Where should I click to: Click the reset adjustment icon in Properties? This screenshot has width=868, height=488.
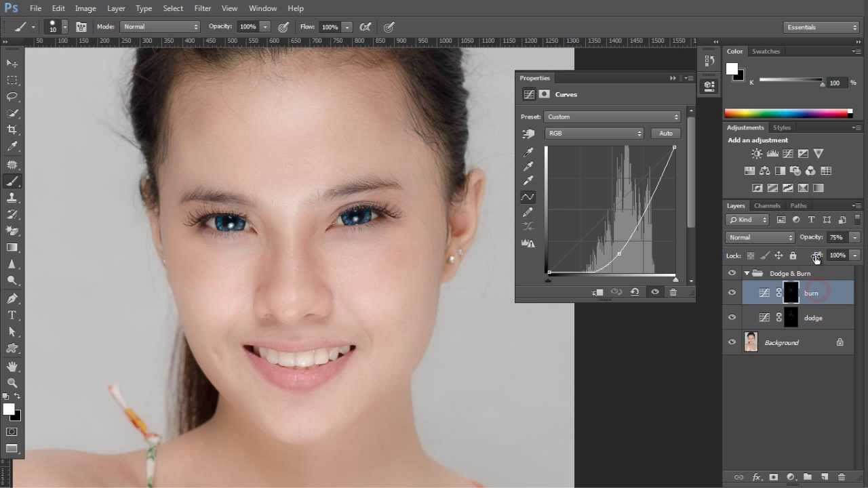pyautogui.click(x=635, y=292)
